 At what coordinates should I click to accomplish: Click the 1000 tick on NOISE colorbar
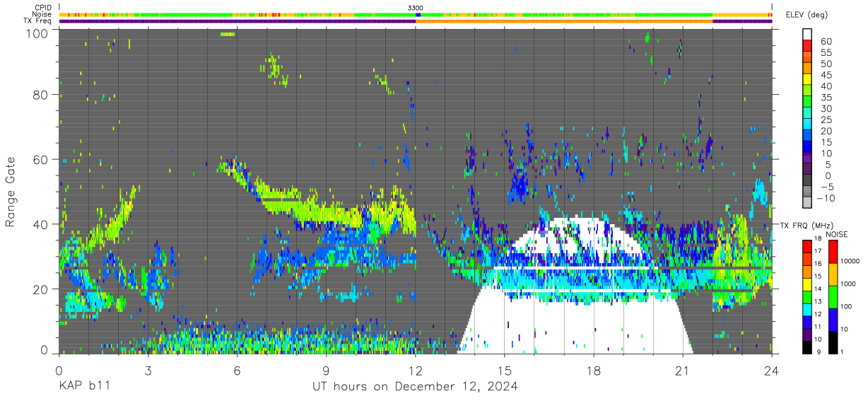tap(848, 284)
